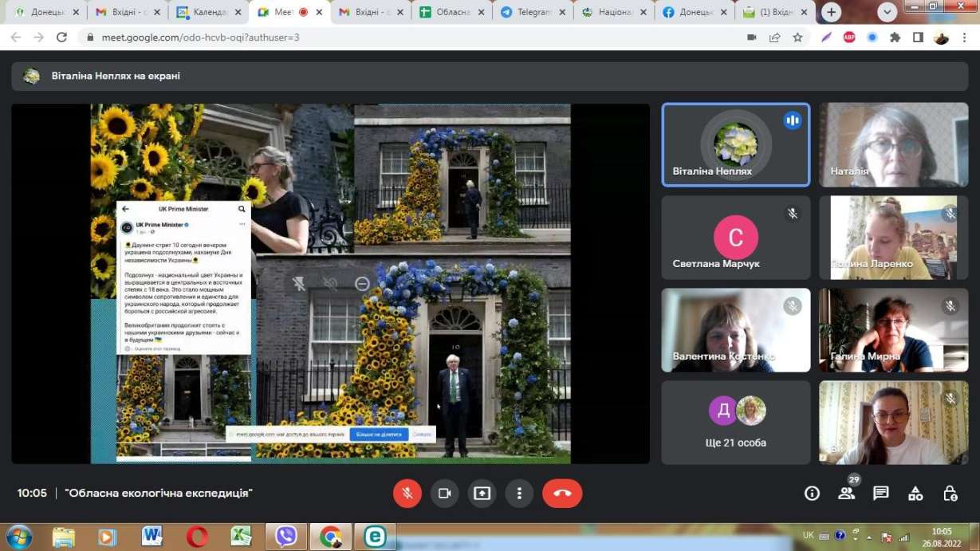Open the Chrome extensions puzzle menu
This screenshot has height=551, width=980.
895,37
